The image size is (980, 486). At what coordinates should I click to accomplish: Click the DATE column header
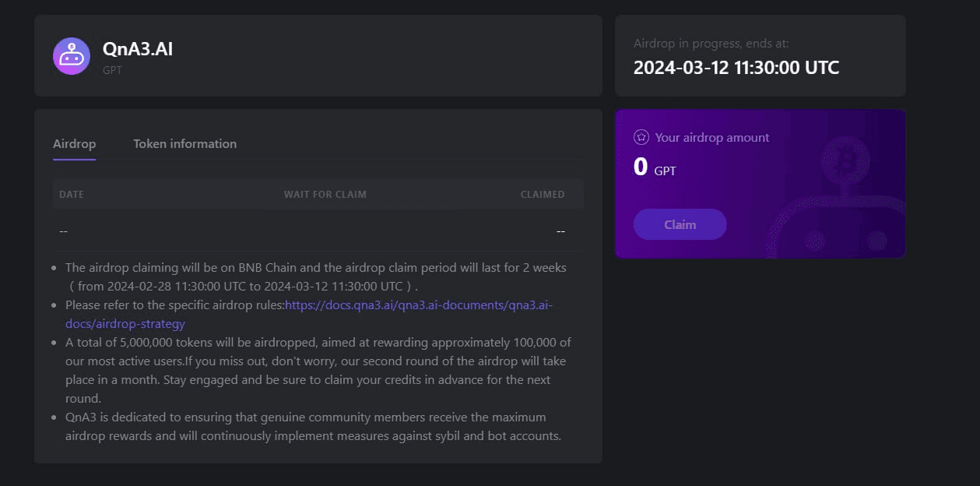tap(72, 194)
